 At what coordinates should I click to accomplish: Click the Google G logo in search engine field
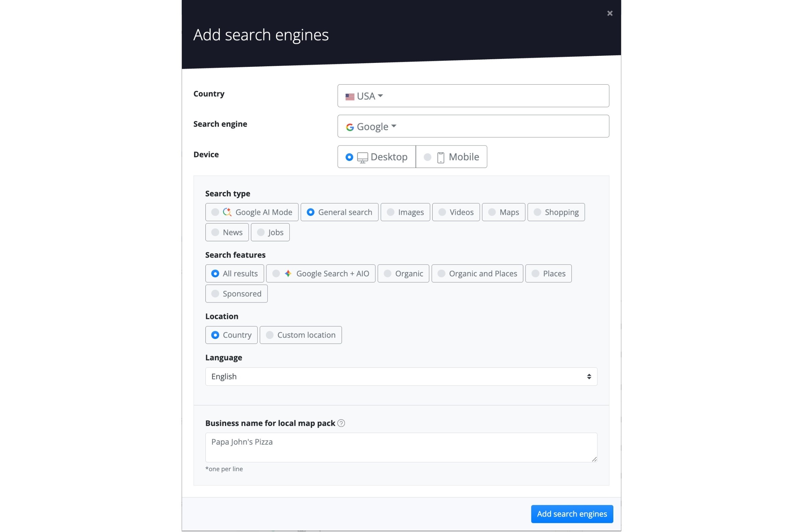(350, 126)
